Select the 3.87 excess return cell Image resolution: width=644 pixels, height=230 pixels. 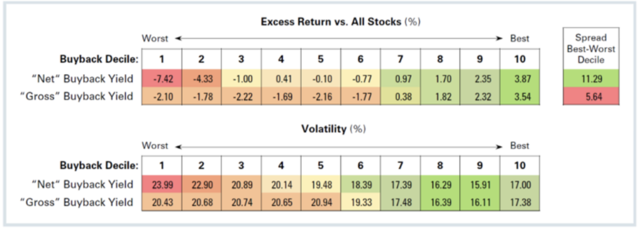520,79
